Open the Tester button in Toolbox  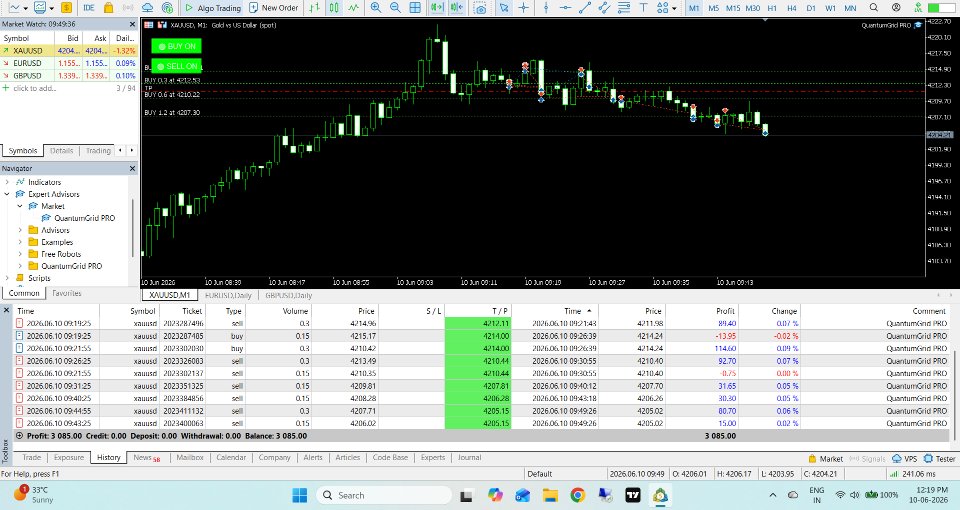pyautogui.click(x=940, y=459)
